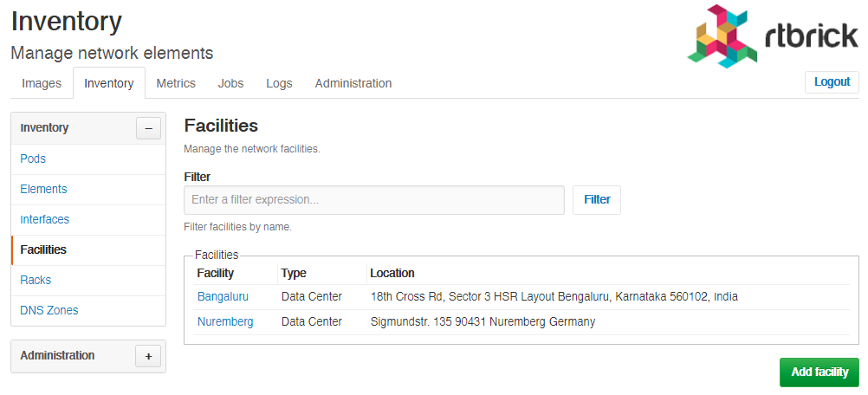
Task: Expand the Administration sidebar section
Action: pyautogui.click(x=148, y=356)
